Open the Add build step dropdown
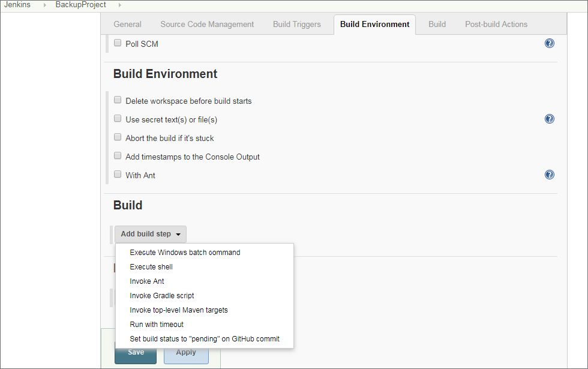The width and height of the screenshot is (588, 369). 150,234
